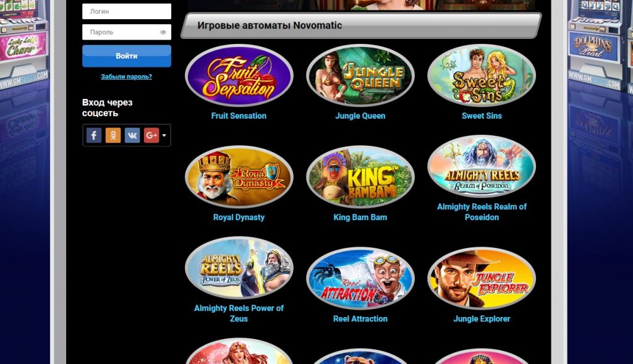This screenshot has height=364, width=633.
Task: Click the King Bam Bam game logo
Action: click(360, 177)
